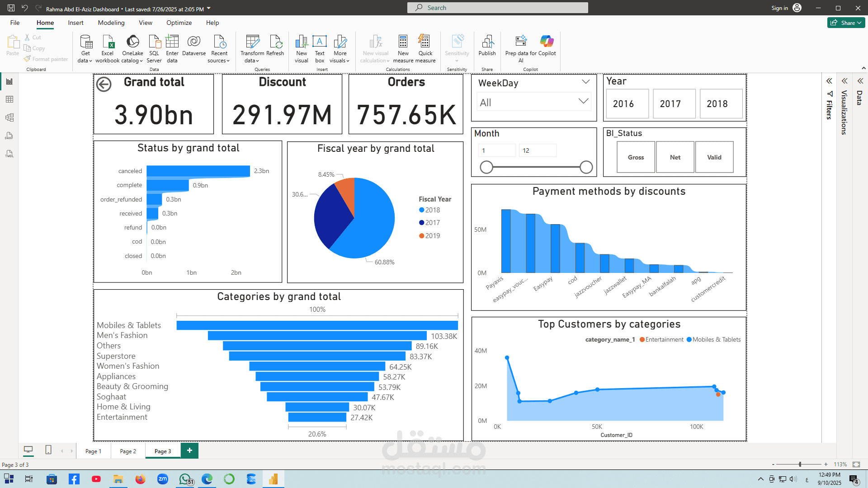Open the title bar file dropdown arrow

pyautogui.click(x=209, y=8)
